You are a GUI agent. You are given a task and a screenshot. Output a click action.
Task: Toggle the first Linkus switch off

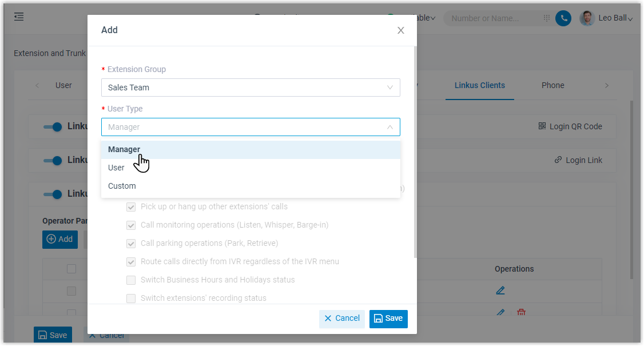53,126
